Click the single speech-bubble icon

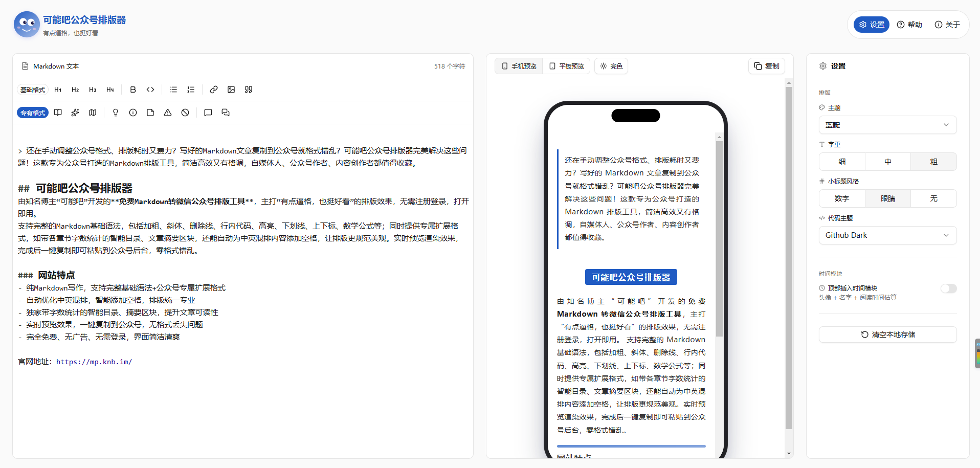[208, 113]
